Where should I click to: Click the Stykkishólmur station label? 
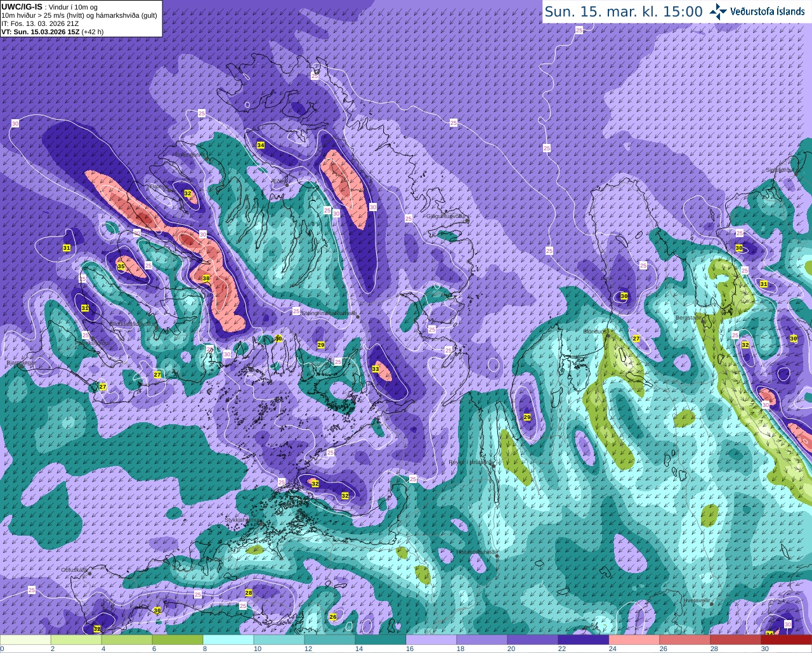click(x=243, y=519)
